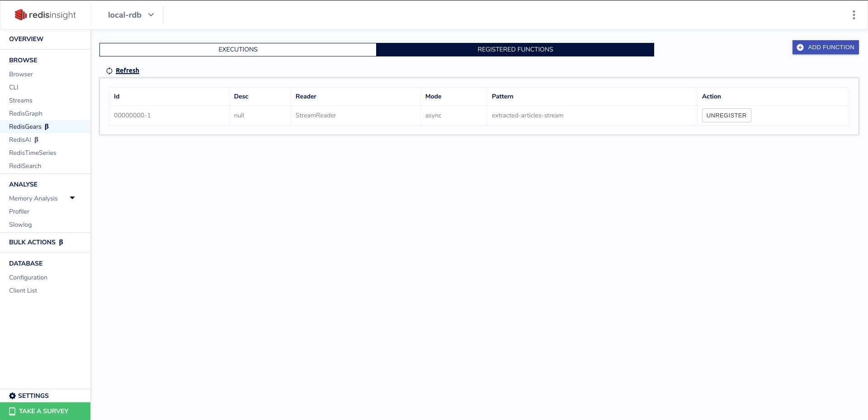
Task: Click the Id column header
Action: (x=169, y=97)
